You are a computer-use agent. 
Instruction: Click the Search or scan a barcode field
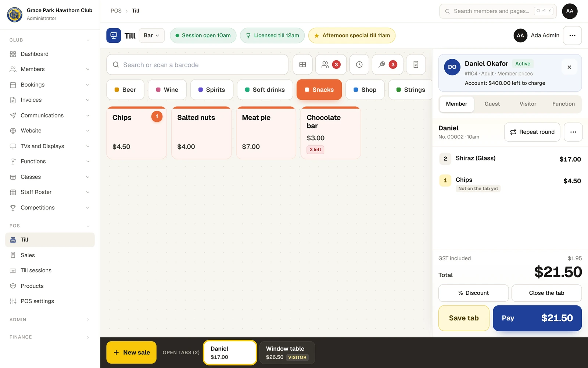tap(197, 65)
